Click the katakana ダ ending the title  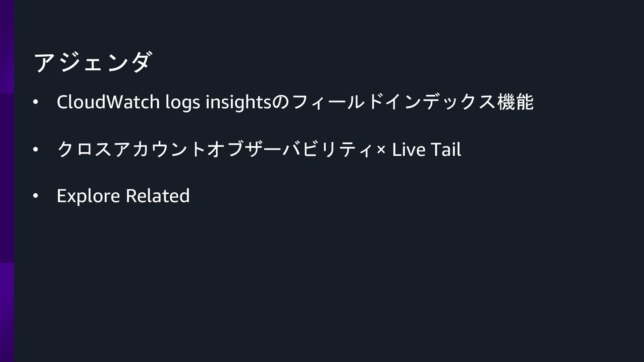(x=141, y=63)
